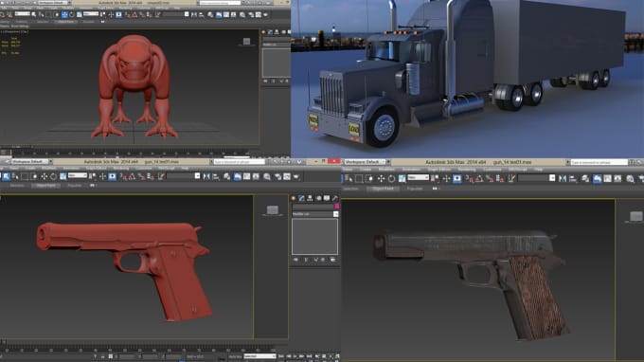The height and width of the screenshot is (362, 644).
Task: Toggle Snaps in textured gun window
Action: (470, 178)
